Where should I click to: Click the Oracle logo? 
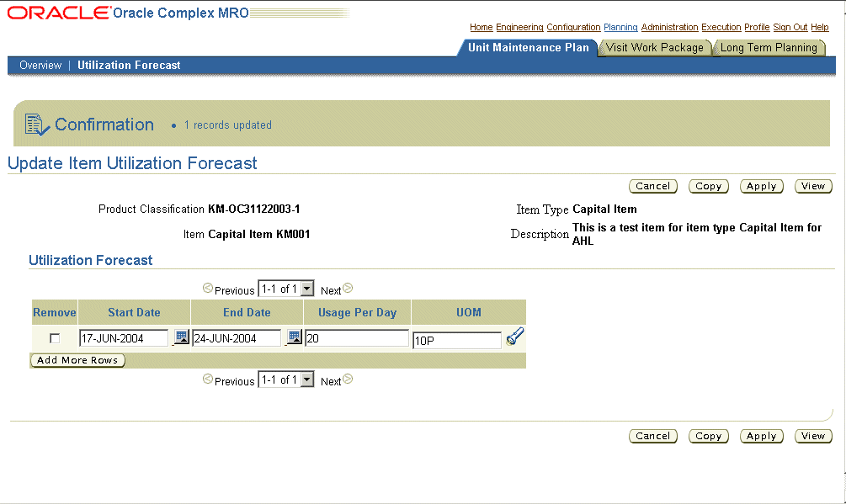[x=58, y=13]
